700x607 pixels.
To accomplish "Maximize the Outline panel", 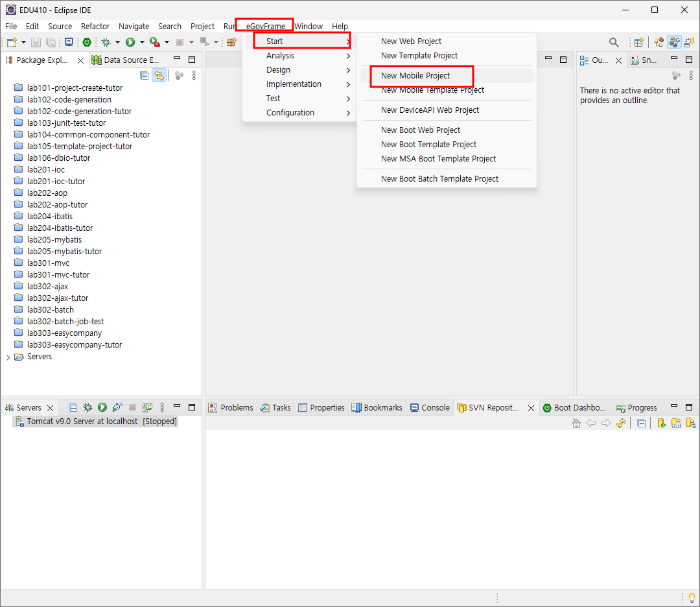I will [x=689, y=59].
